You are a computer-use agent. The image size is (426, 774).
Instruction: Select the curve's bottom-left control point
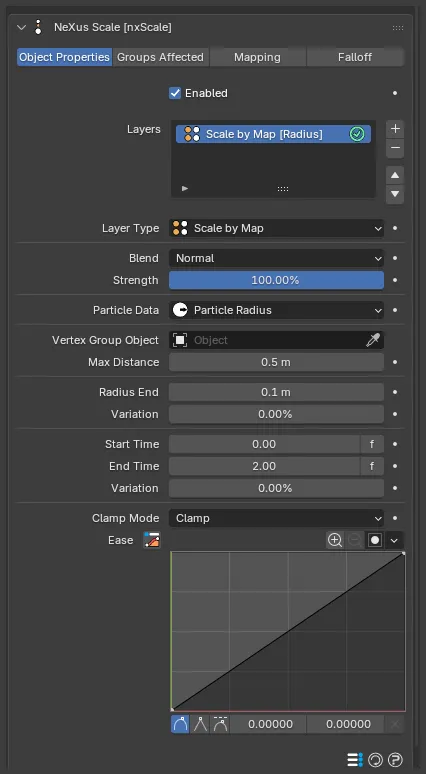tap(172, 709)
